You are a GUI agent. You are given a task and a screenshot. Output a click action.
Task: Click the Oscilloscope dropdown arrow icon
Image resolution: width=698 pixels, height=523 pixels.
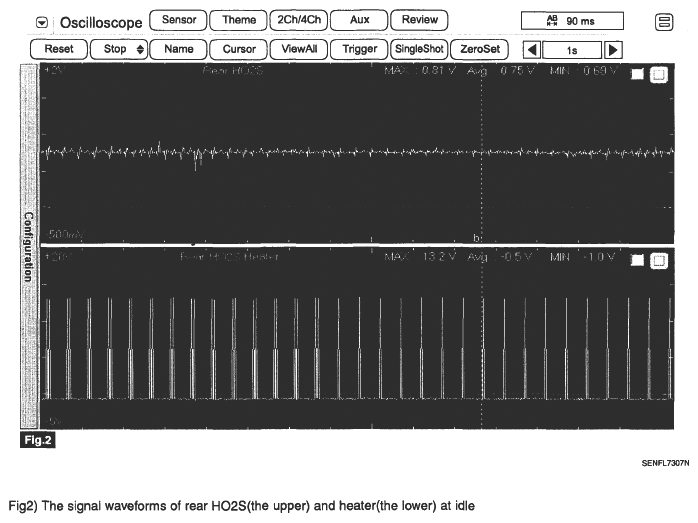point(41,21)
